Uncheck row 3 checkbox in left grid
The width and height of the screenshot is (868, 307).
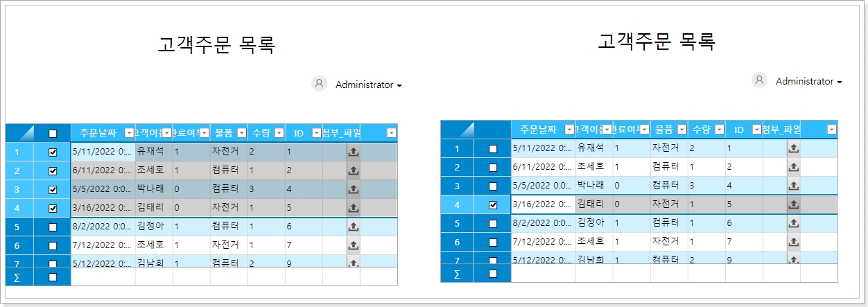pyautogui.click(x=53, y=189)
